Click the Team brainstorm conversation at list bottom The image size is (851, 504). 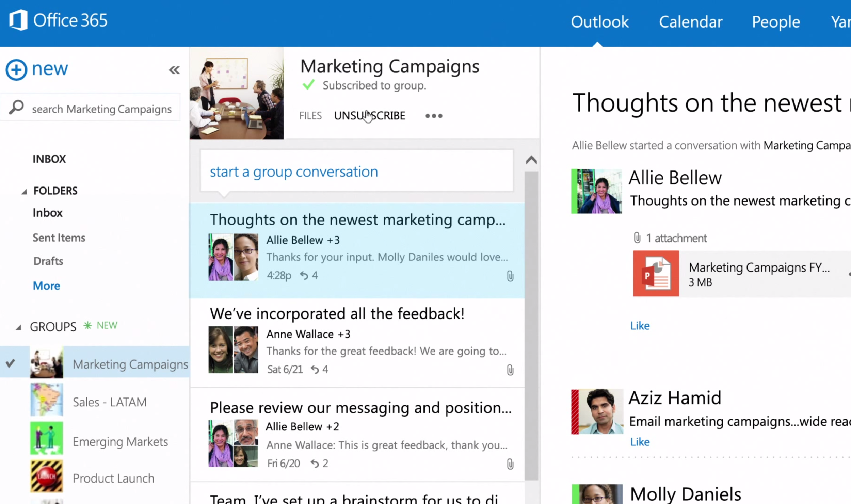point(357,493)
